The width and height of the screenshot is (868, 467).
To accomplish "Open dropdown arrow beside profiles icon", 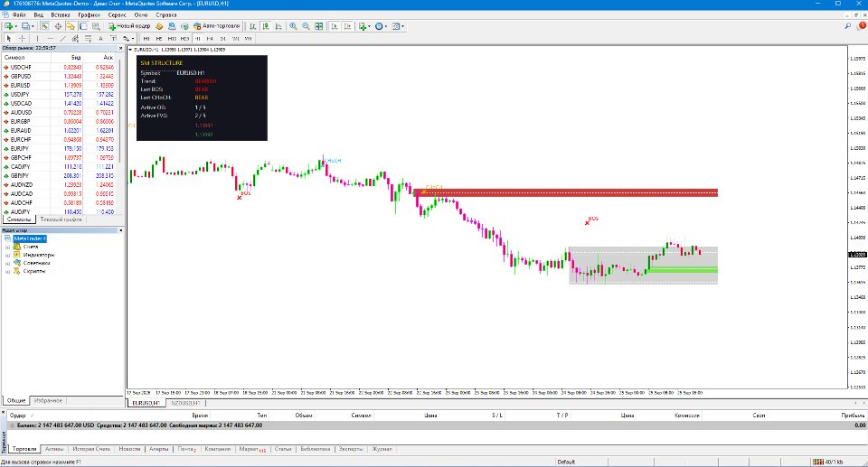I will click(33, 26).
